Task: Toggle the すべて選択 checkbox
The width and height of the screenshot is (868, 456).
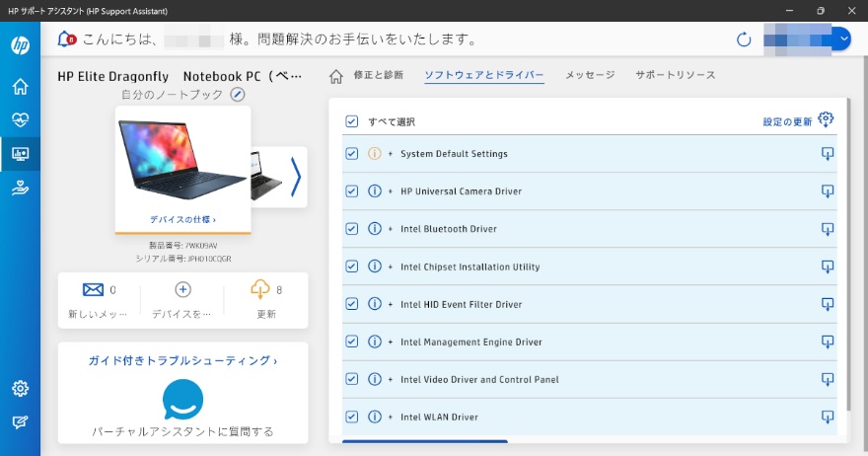Action: (x=351, y=121)
